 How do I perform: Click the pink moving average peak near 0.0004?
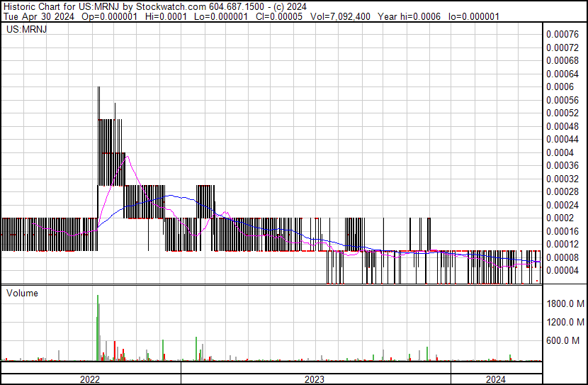[127, 156]
